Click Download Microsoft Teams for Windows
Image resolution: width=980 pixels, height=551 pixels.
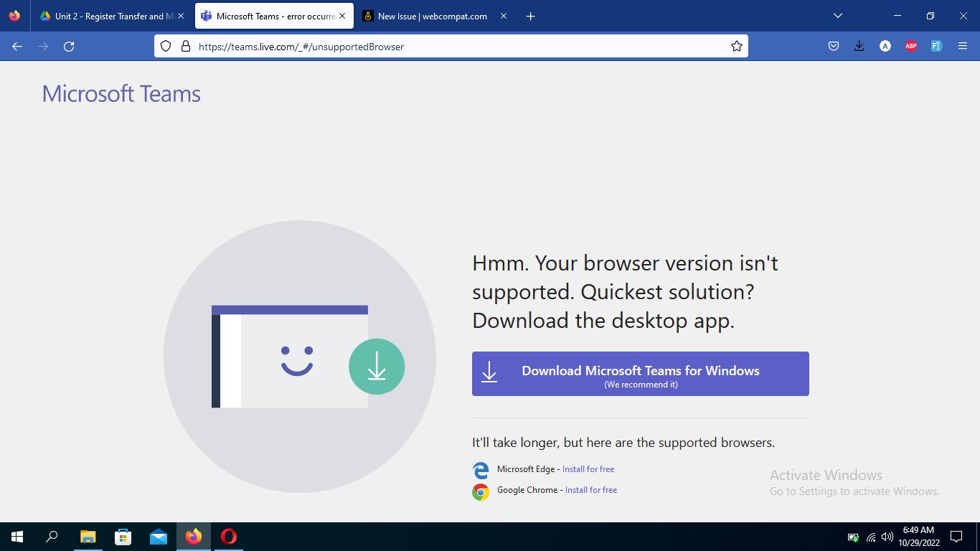click(640, 374)
